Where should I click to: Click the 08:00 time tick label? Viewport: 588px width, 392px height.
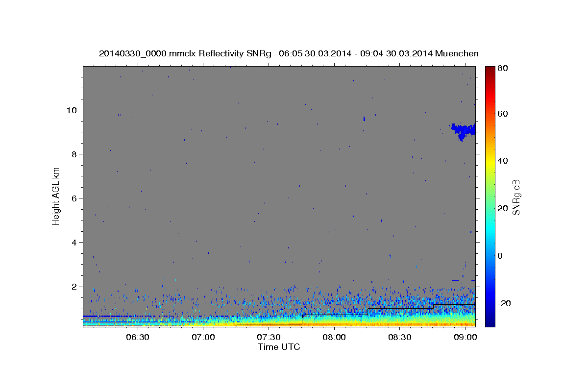point(335,337)
